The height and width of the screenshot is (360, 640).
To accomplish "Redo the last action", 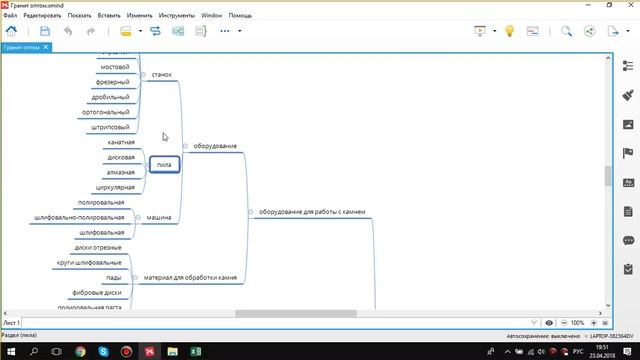I will [91, 31].
